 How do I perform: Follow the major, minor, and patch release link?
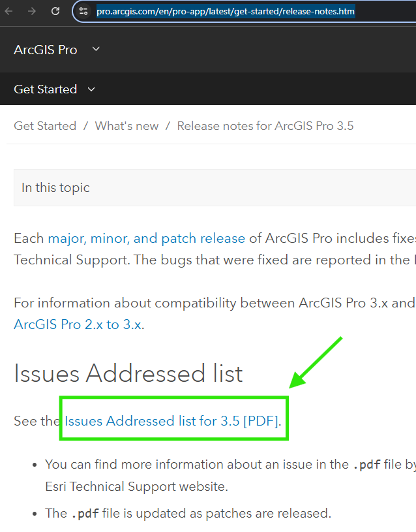[146, 238]
